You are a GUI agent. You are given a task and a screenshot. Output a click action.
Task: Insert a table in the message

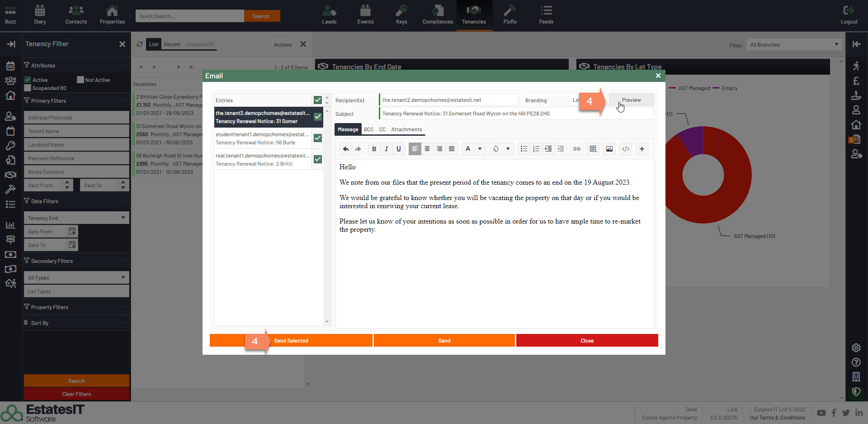pos(593,149)
